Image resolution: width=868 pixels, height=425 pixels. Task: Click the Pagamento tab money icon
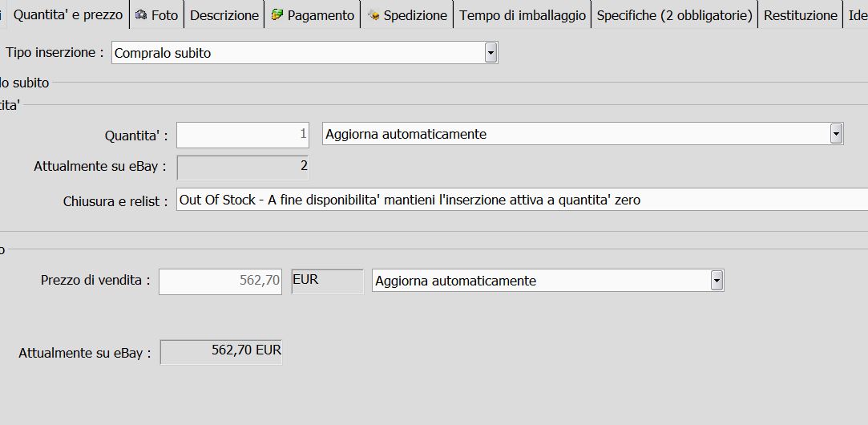pyautogui.click(x=277, y=14)
